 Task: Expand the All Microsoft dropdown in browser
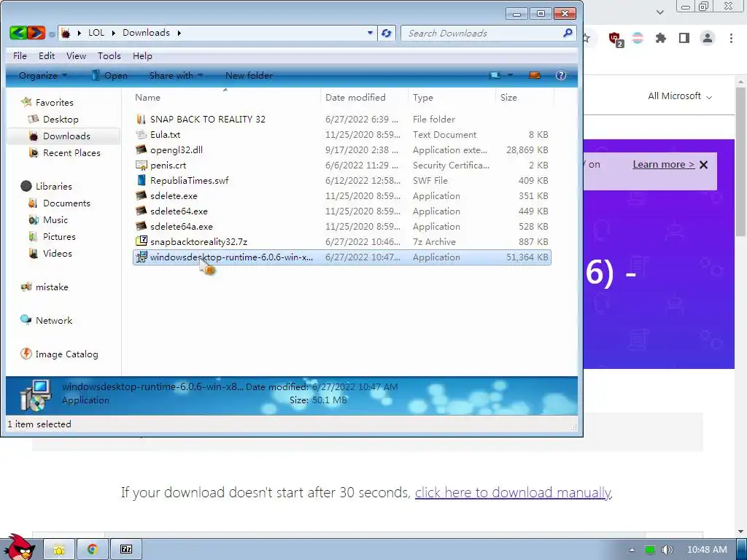680,96
